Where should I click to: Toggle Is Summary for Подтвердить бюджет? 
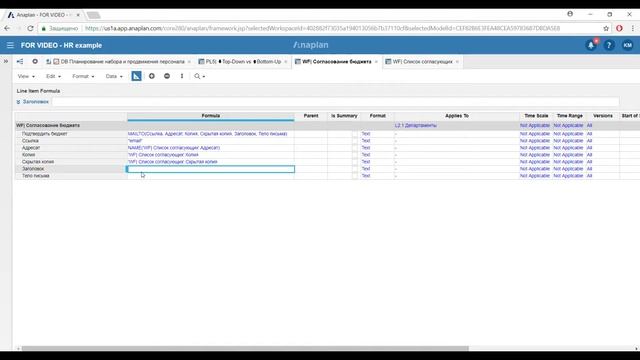pos(355,134)
